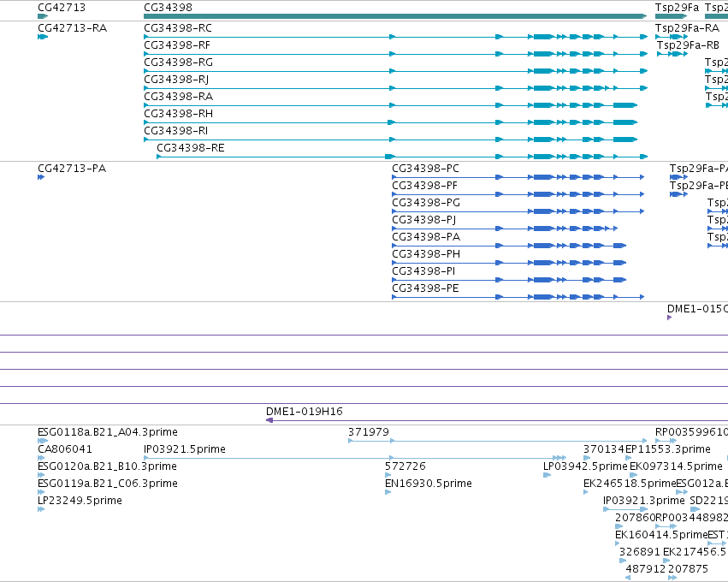Click the 572726 EST label

[405, 466]
